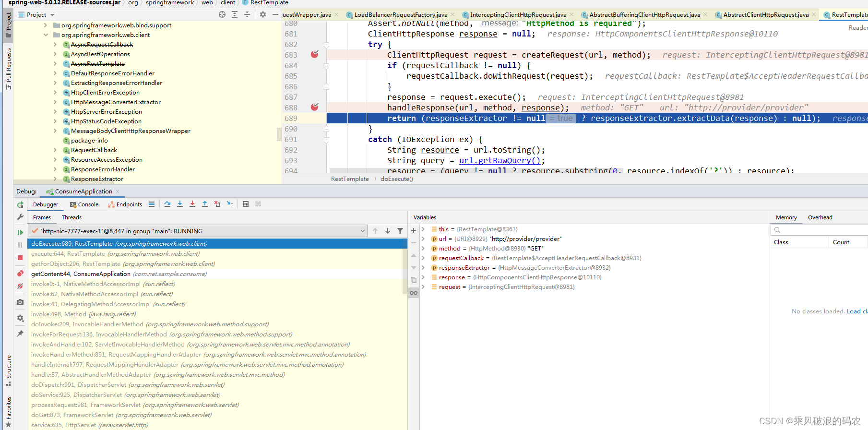The height and width of the screenshot is (430, 868).
Task: Stop the debug session
Action: 20,258
